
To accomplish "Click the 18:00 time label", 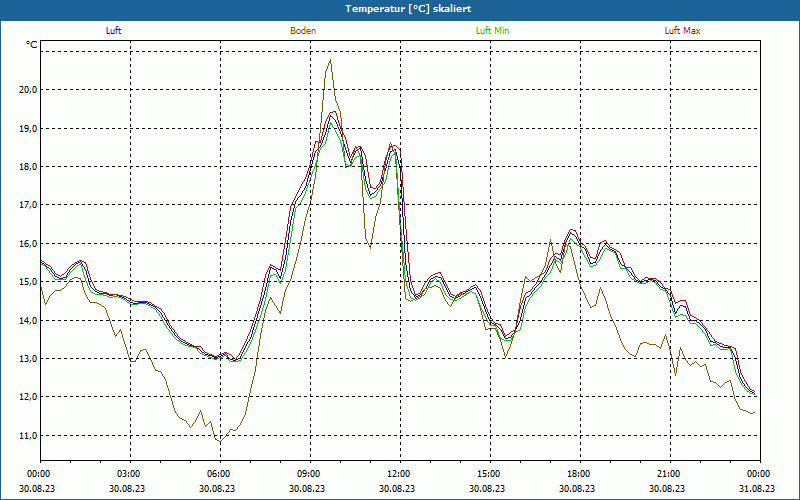I will pyautogui.click(x=577, y=474).
